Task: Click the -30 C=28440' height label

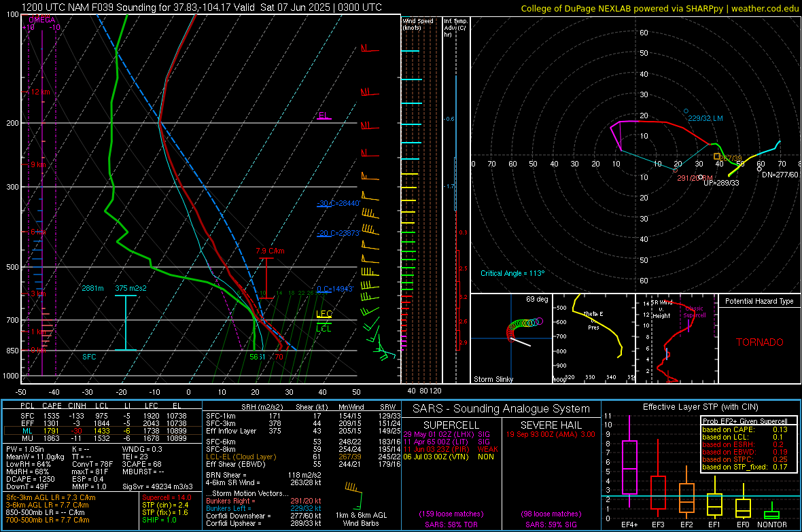Action: [338, 203]
